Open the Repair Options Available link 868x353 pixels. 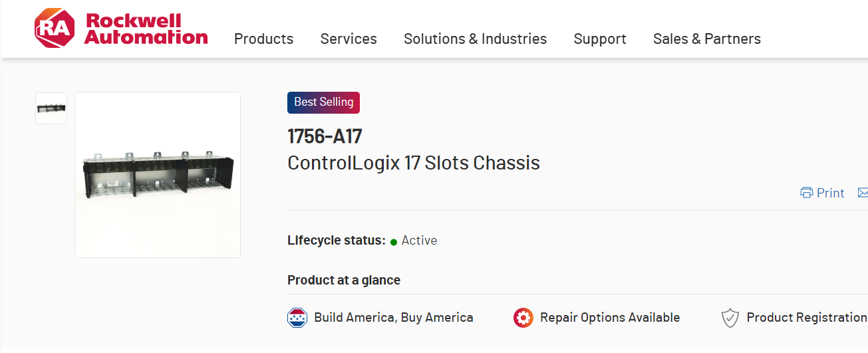(609, 318)
